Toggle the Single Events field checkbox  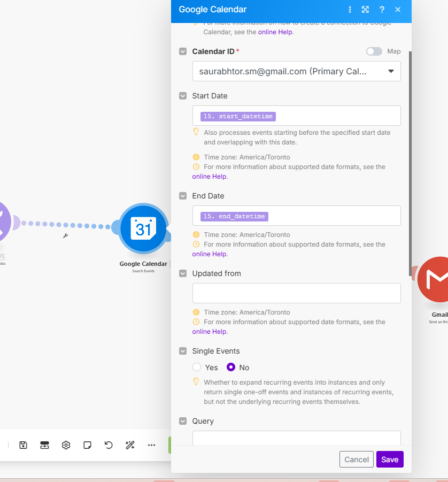pyautogui.click(x=183, y=351)
